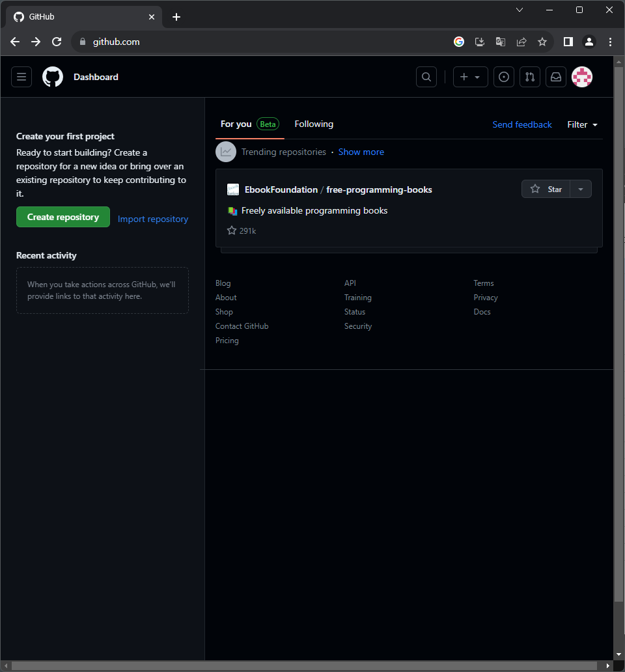Click the Import repository link

pos(153,219)
